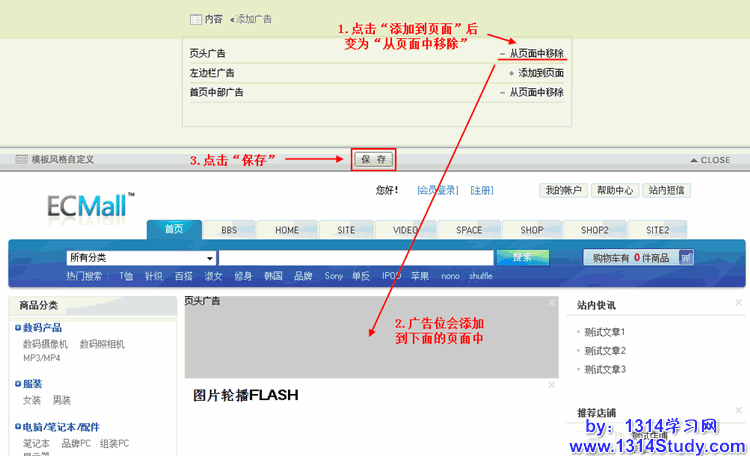750x456 pixels.
Task: Collapse the panel with CLOSE arrow
Action: click(710, 160)
